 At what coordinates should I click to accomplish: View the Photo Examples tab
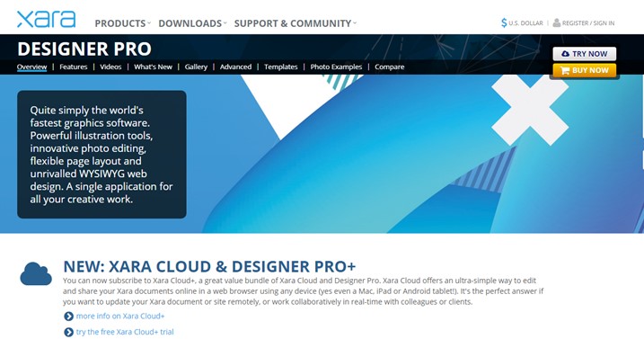pos(336,67)
